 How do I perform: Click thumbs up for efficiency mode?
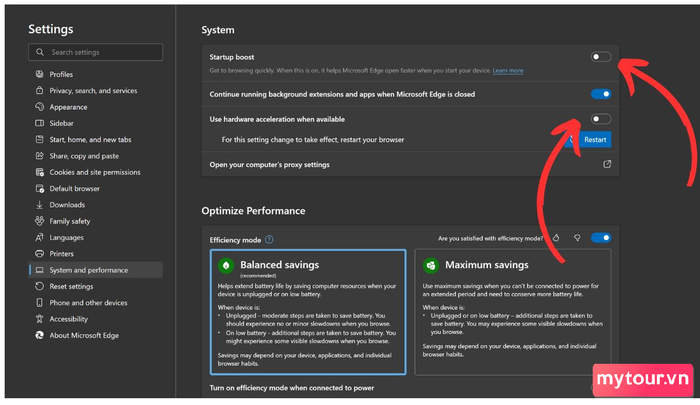click(556, 238)
